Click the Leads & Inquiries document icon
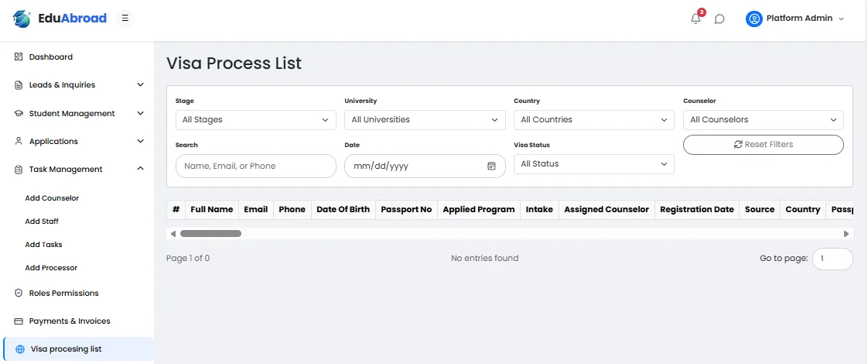This screenshot has width=868, height=364. coord(19,84)
